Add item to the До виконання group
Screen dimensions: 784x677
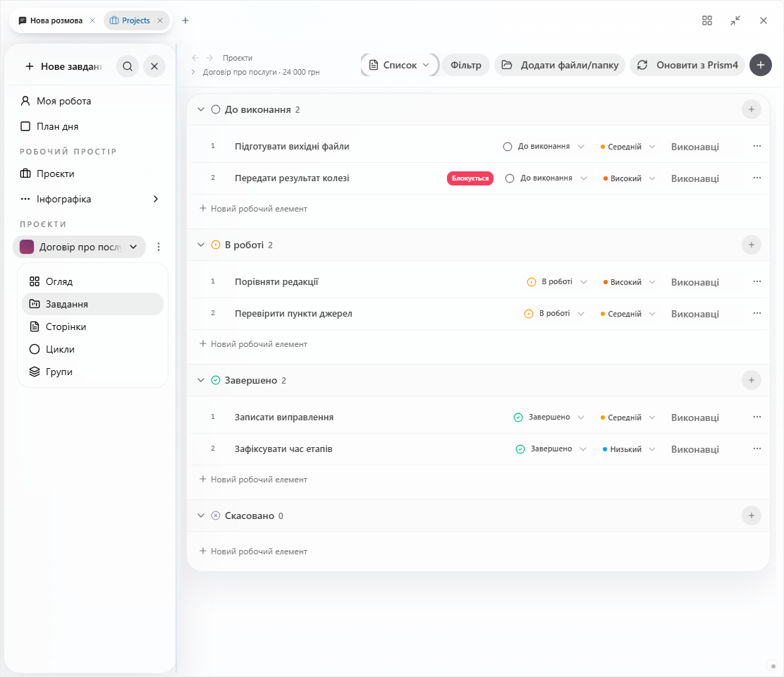(751, 109)
